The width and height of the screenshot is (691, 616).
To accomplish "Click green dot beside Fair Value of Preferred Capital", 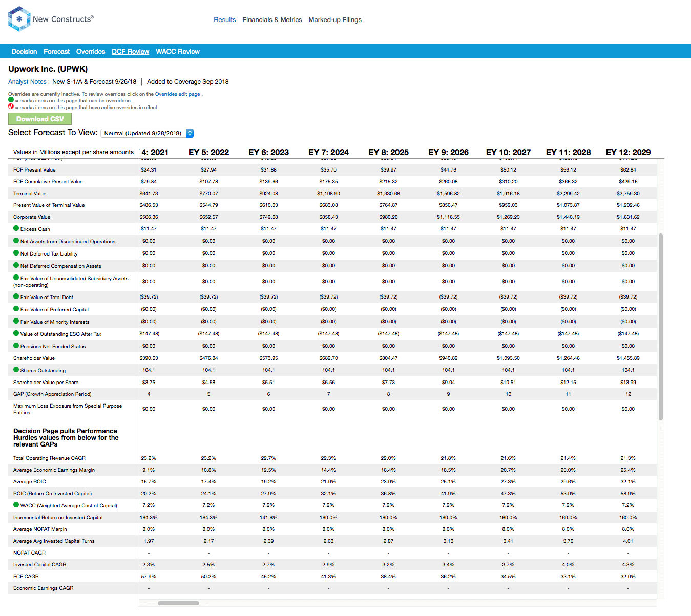I will pyautogui.click(x=16, y=309).
